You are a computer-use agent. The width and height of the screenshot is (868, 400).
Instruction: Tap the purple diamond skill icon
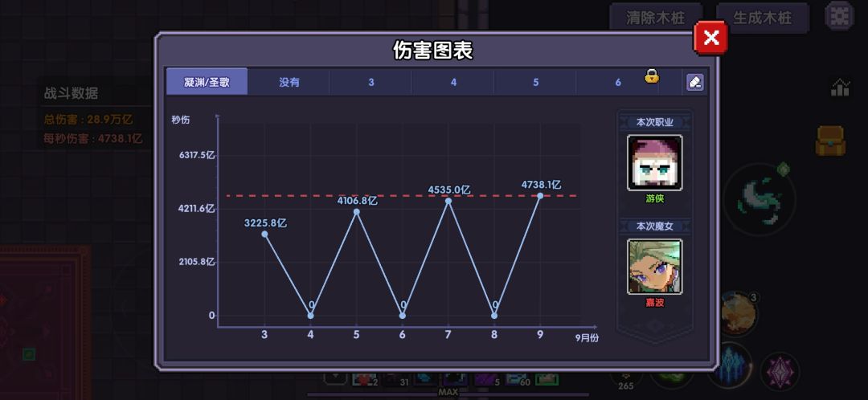[x=780, y=372]
